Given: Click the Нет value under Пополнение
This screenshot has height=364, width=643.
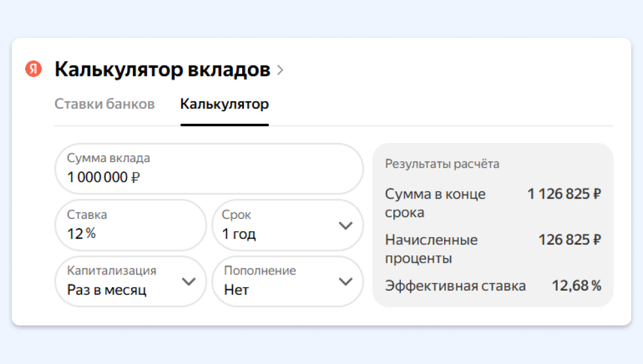Looking at the screenshot, I should click(236, 290).
